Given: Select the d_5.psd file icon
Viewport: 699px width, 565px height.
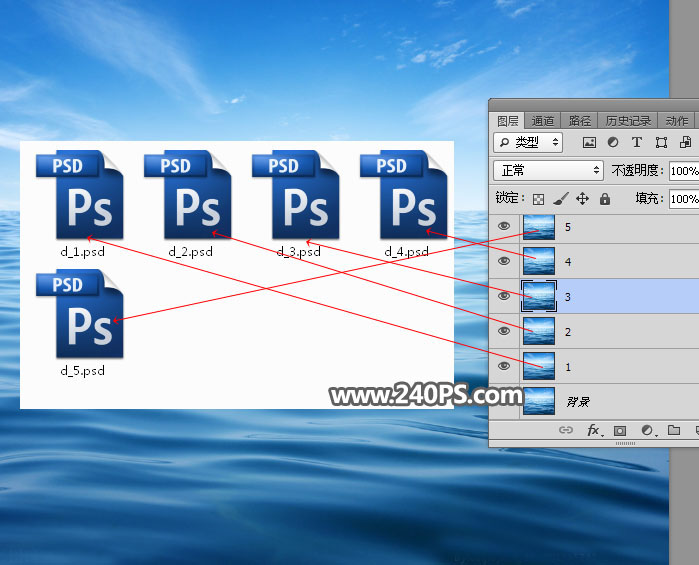Looking at the screenshot, I should 80,313.
